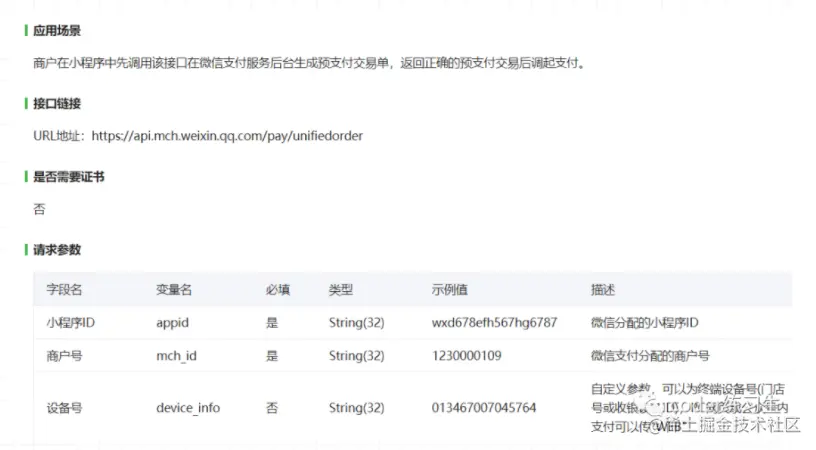Select the device_info variable cell
The width and height of the screenshot is (816, 450).
pos(188,408)
